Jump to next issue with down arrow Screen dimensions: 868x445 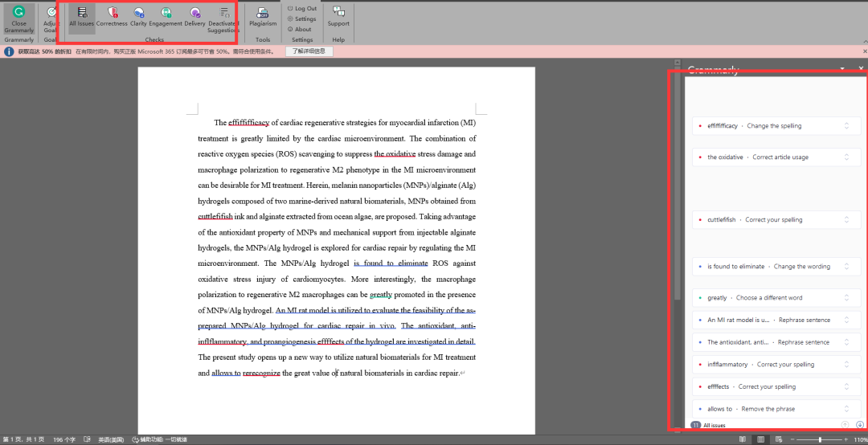(x=859, y=425)
